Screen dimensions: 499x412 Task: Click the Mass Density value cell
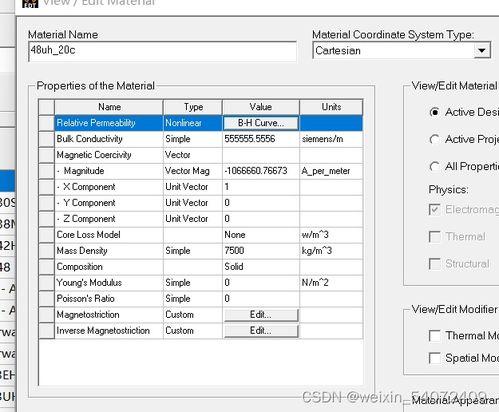[x=261, y=251]
